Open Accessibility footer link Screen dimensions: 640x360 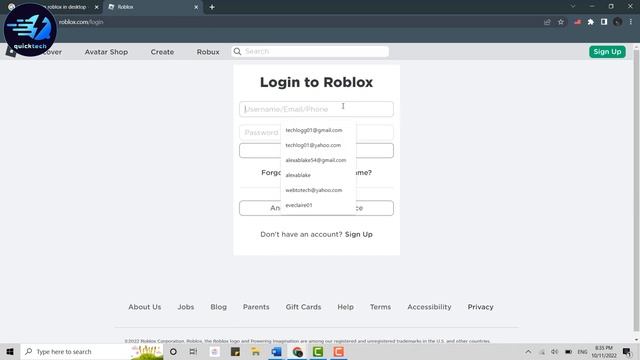429,307
